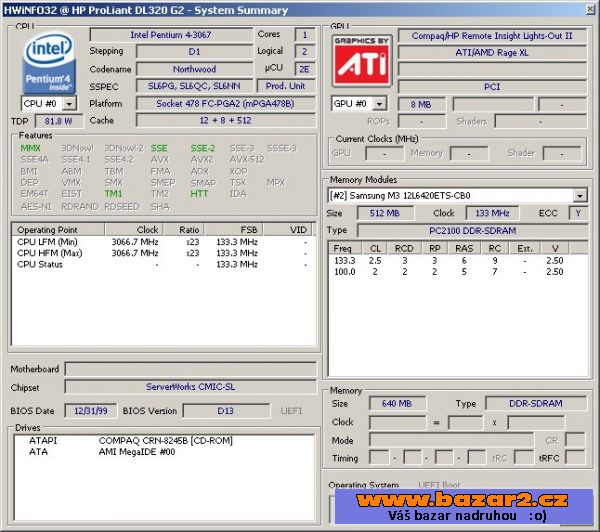
Task: Click the RCD column header
Action: pos(404,248)
